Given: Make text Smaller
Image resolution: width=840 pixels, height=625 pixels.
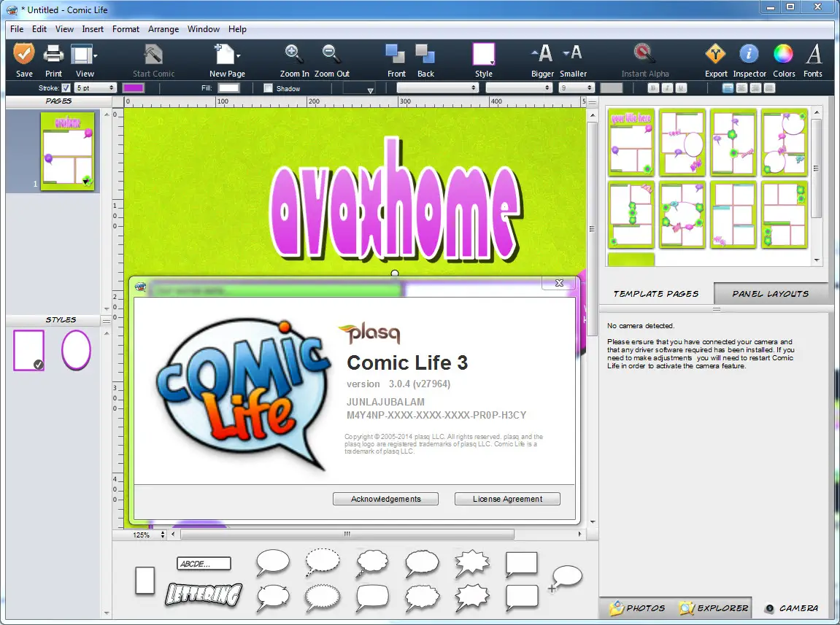Looking at the screenshot, I should (573, 53).
